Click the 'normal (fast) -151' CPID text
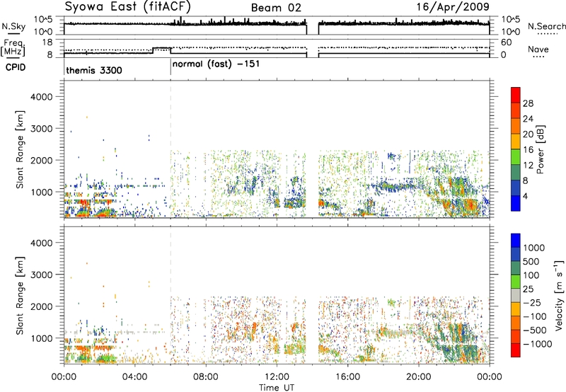This screenshot has height=392, width=566. click(x=216, y=64)
